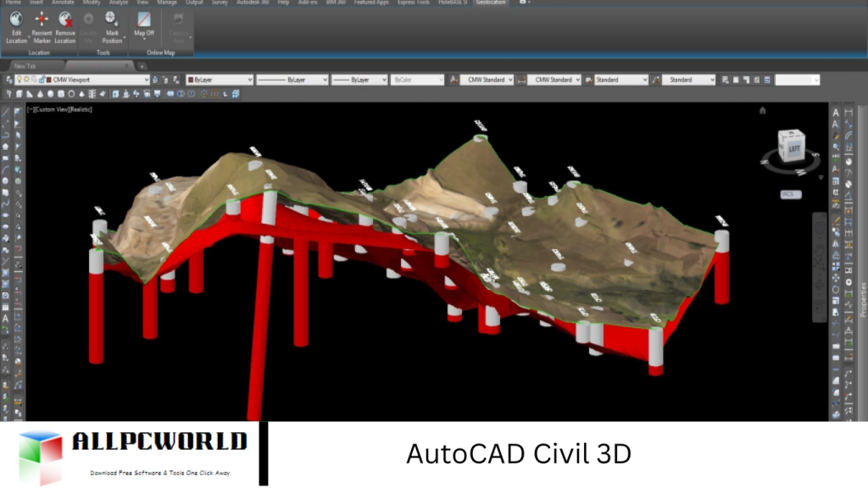Click the Subtract boolean icon

(x=181, y=94)
